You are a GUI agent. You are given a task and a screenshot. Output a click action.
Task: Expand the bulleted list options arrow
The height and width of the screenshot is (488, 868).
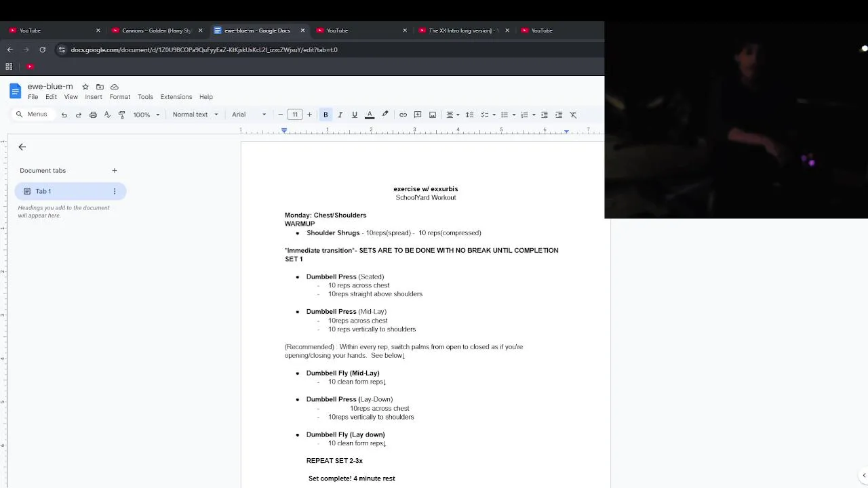click(x=514, y=115)
